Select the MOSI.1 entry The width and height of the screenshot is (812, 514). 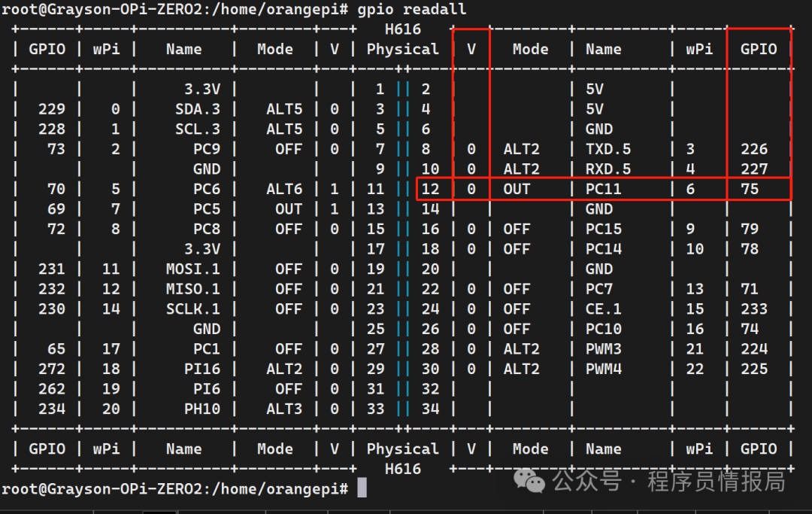(x=193, y=269)
